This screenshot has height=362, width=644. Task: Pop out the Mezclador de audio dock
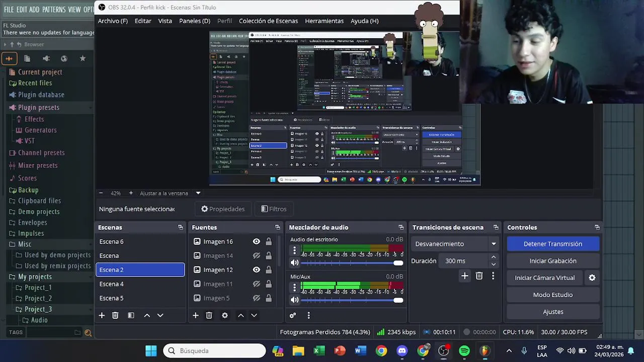pos(401,227)
